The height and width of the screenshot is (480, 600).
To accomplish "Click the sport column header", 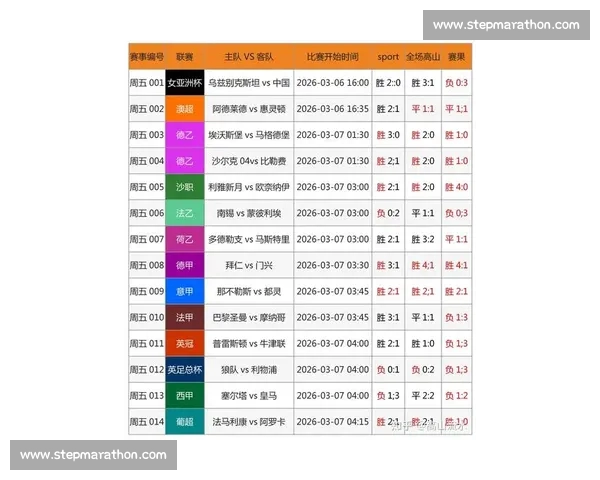I will pyautogui.click(x=388, y=57).
